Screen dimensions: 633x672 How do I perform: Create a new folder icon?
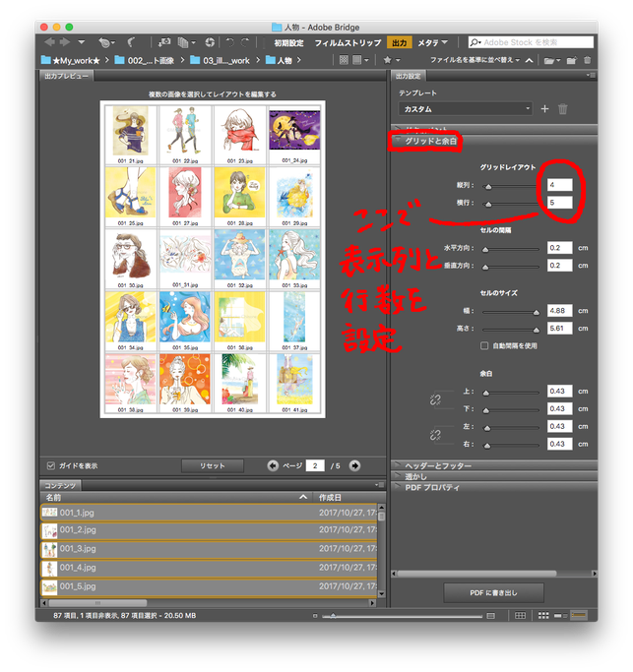(572, 60)
